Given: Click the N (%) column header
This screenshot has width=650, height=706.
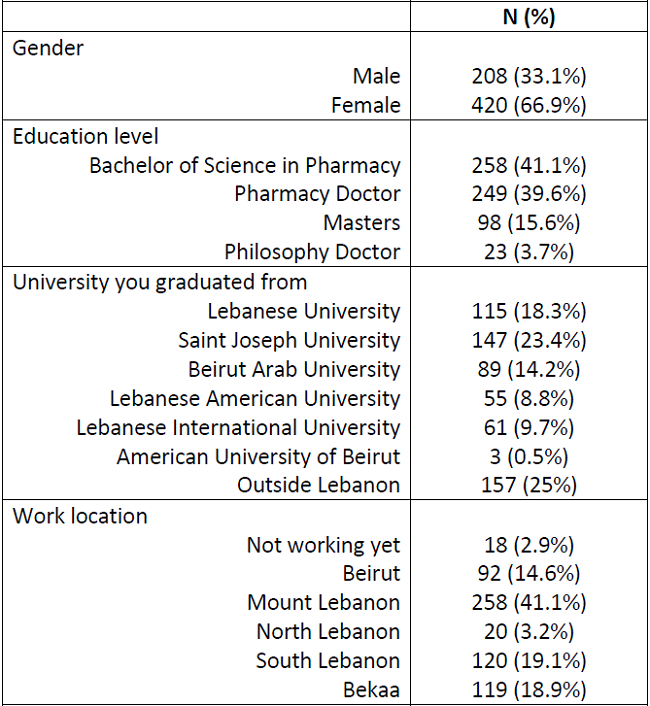Looking at the screenshot, I should [x=528, y=18].
